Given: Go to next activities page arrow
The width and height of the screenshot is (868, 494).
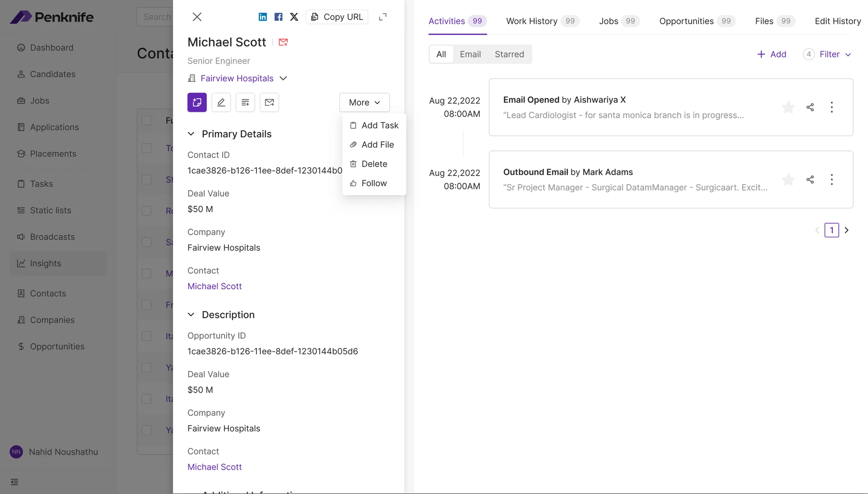Looking at the screenshot, I should pos(847,230).
